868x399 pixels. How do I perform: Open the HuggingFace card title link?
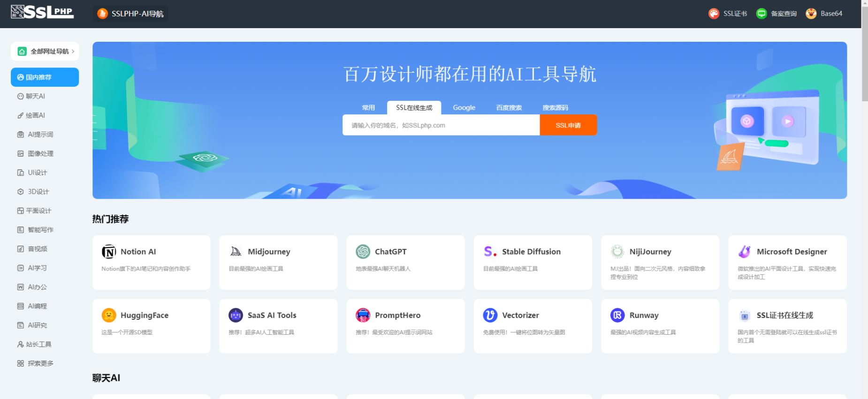[x=145, y=316]
